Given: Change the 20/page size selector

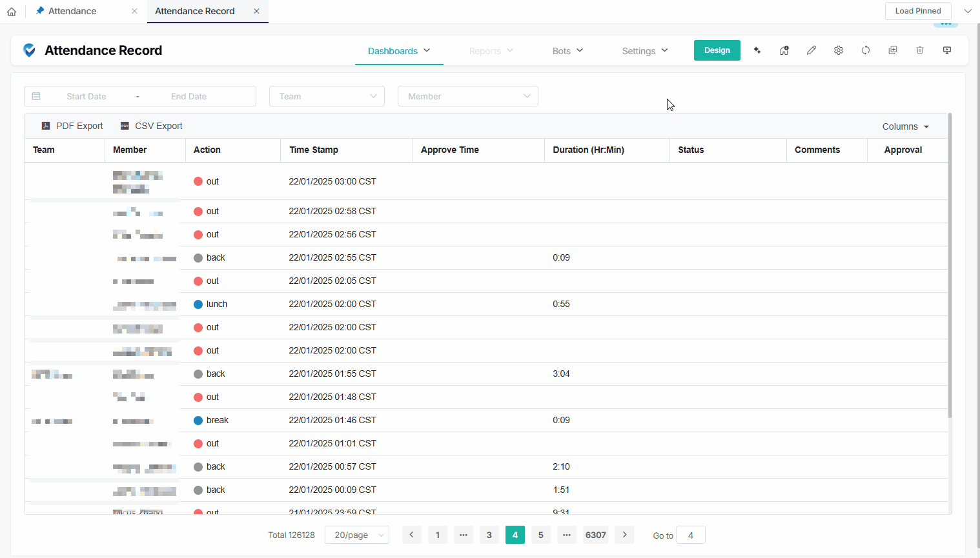Looking at the screenshot, I should [x=357, y=535].
